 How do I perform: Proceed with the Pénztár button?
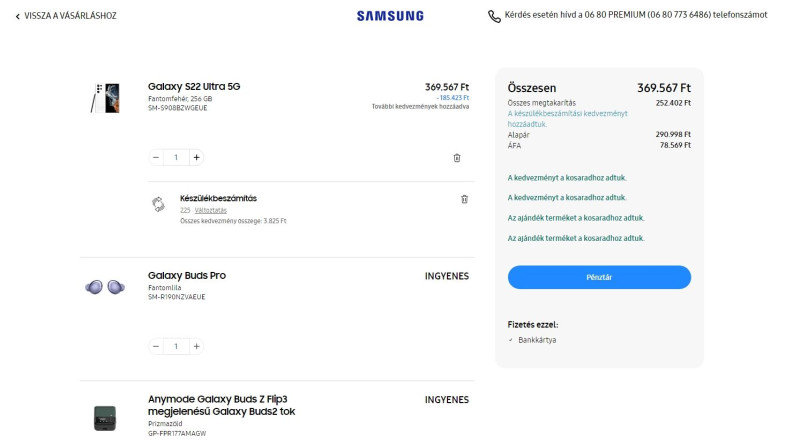point(599,277)
